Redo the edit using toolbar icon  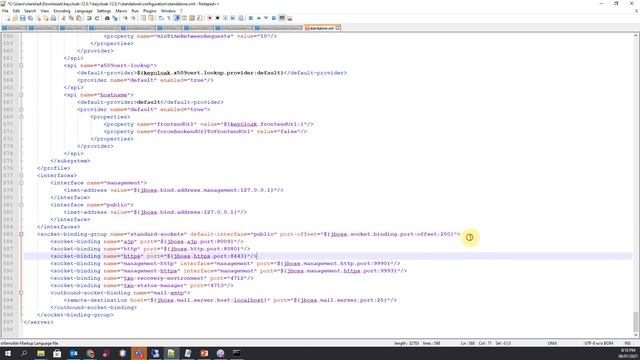coord(97,18)
